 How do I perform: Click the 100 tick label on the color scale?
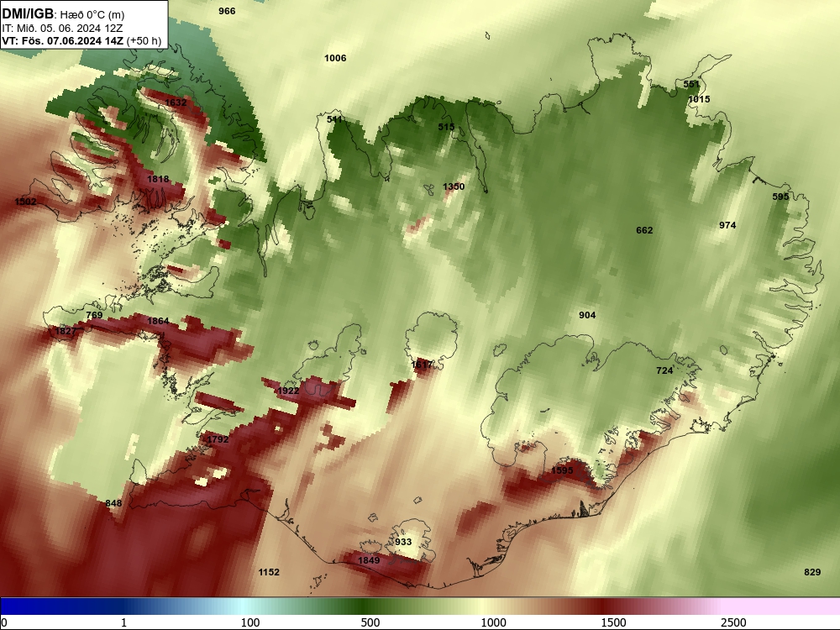(x=250, y=622)
